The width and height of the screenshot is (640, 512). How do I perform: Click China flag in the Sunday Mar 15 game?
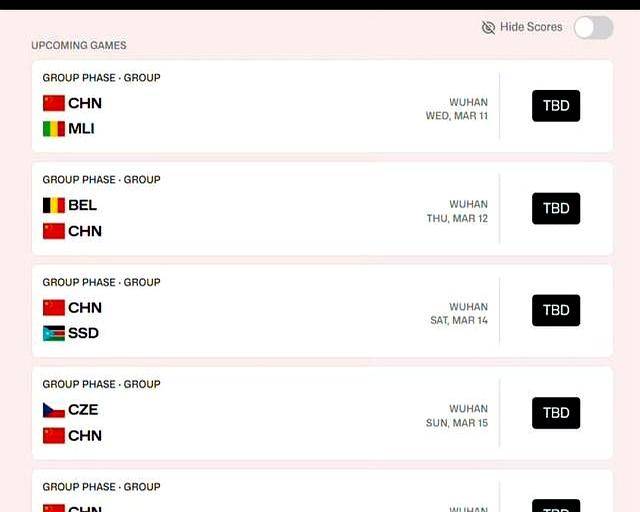tap(54, 436)
